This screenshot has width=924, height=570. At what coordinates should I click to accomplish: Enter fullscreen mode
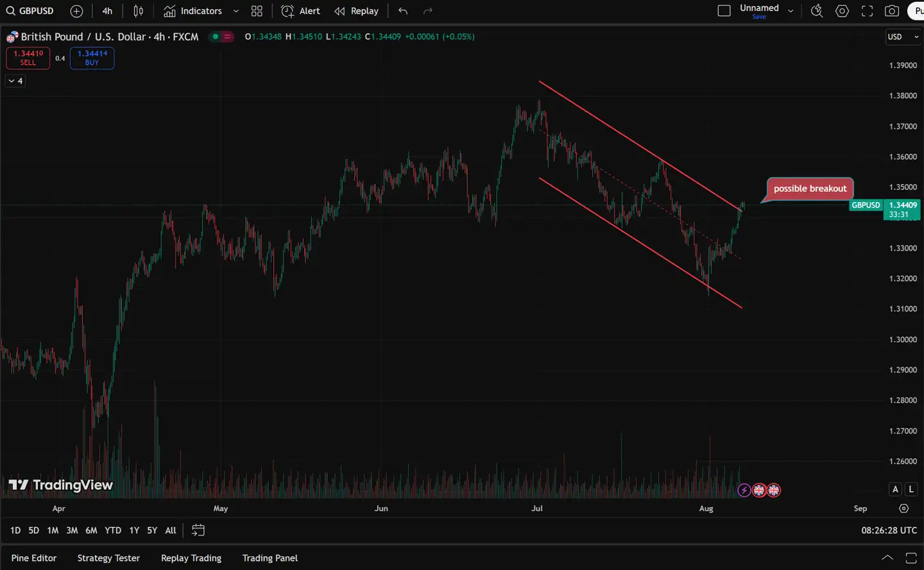pyautogui.click(x=867, y=11)
